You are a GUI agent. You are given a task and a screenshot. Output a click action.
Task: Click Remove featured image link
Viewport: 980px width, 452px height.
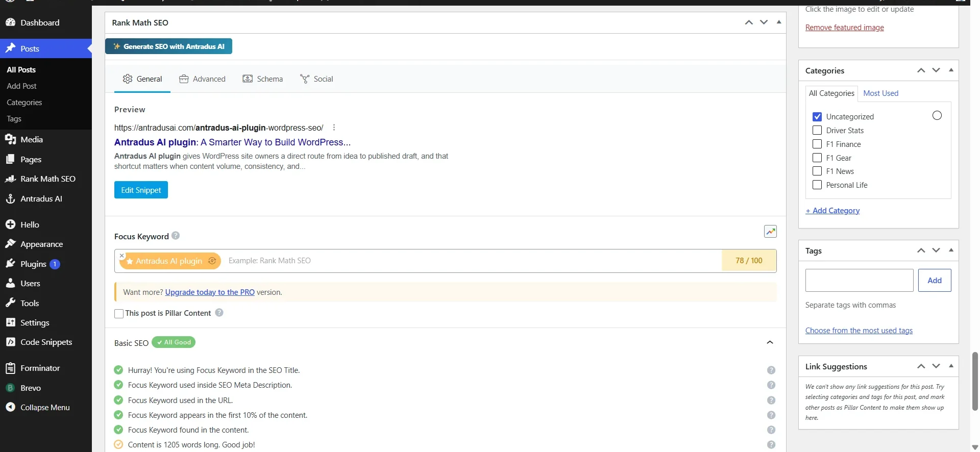pyautogui.click(x=845, y=28)
